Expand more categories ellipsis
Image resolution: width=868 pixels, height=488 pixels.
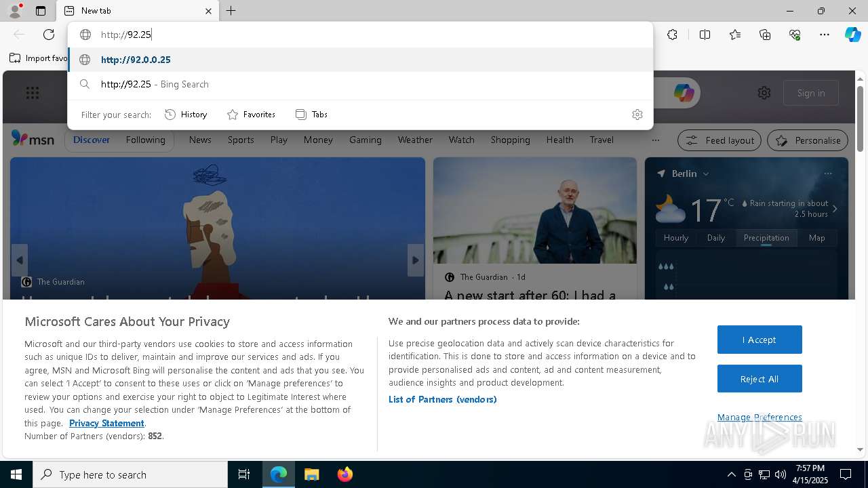click(655, 140)
